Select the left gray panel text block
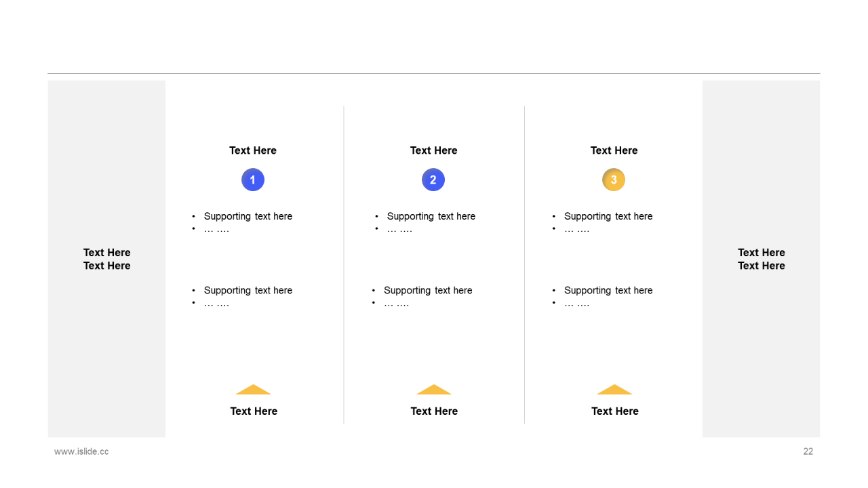Image resolution: width=868 pixels, height=488 pixels. [107, 259]
